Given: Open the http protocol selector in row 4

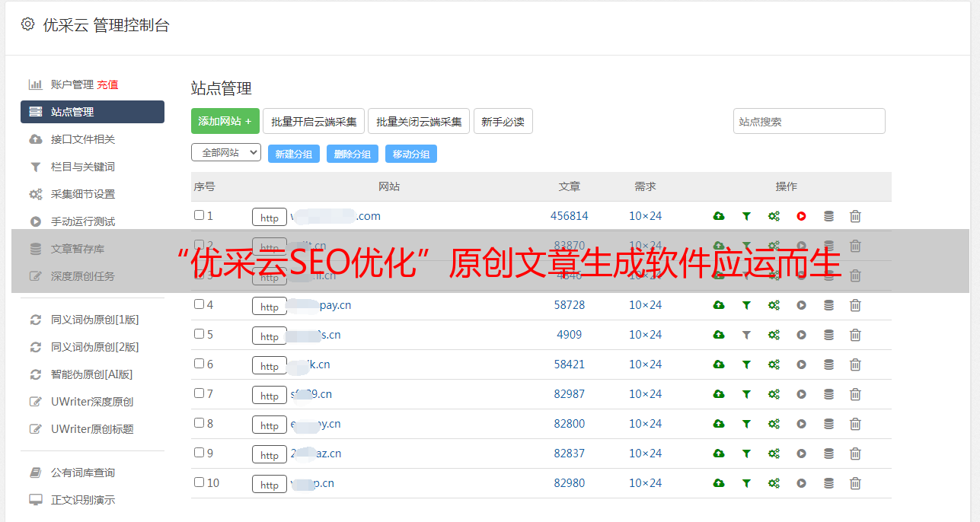Looking at the screenshot, I should (270, 306).
